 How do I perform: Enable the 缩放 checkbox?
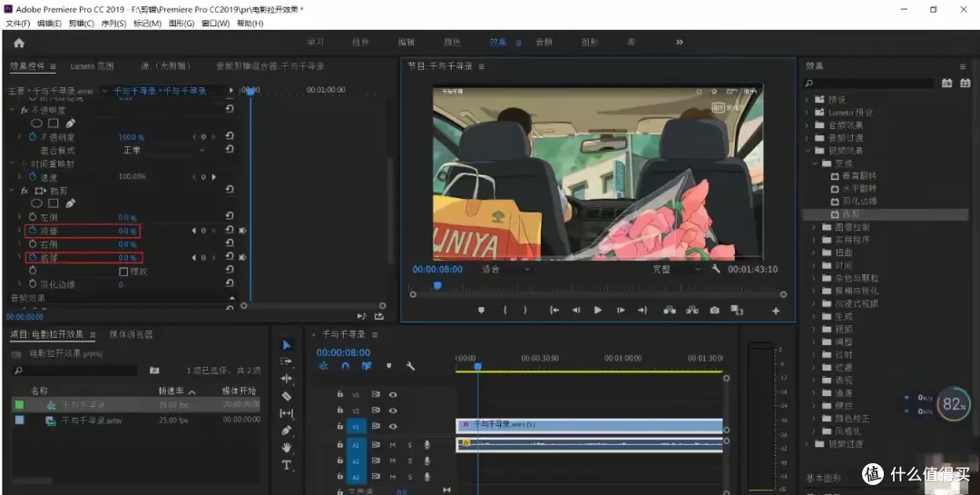pyautogui.click(x=123, y=272)
